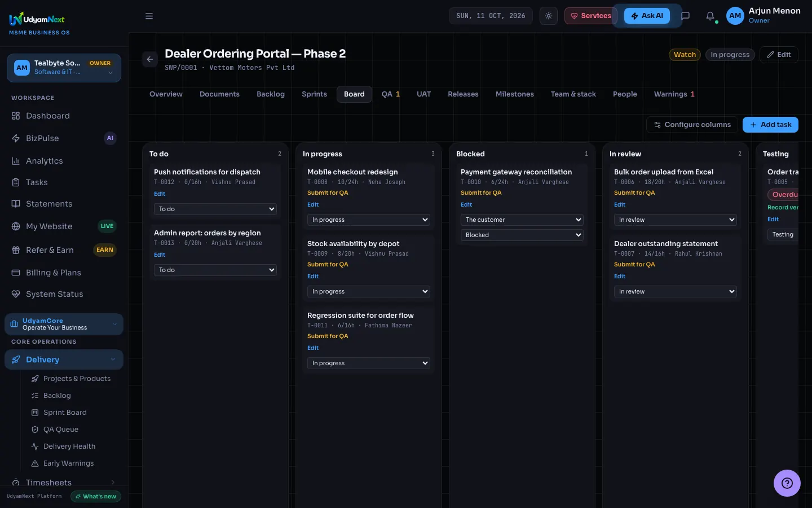Click Edit project button
This screenshot has height=508, width=812.
pyautogui.click(x=779, y=55)
